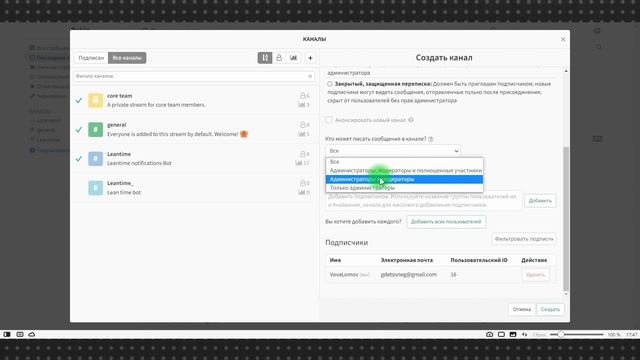Click the channel filter input field
Image resolution: width=640 pixels, height=360 pixels.
click(194, 76)
